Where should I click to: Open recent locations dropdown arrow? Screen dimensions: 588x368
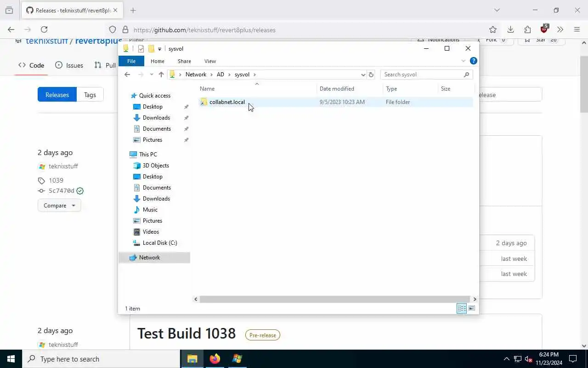pos(152,75)
